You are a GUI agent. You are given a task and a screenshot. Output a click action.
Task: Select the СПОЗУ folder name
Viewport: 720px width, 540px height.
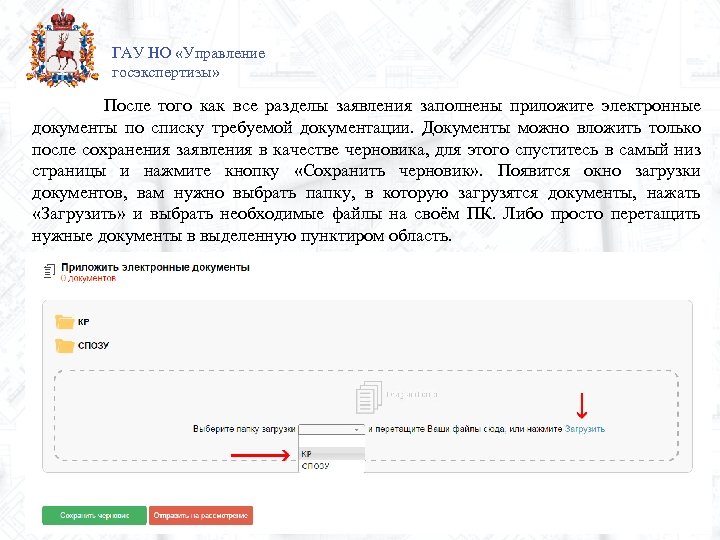94,345
